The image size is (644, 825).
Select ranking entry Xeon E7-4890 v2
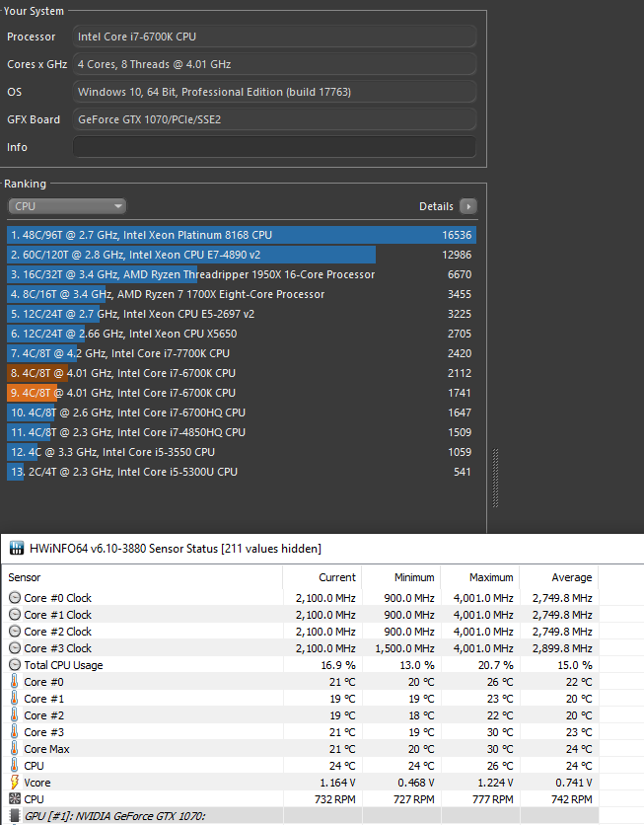pos(242,255)
